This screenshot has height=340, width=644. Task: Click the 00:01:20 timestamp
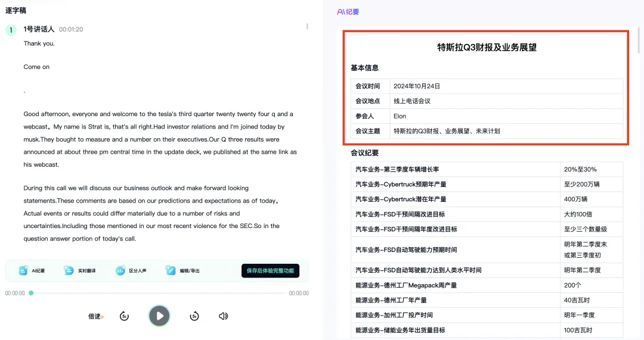[x=70, y=30]
